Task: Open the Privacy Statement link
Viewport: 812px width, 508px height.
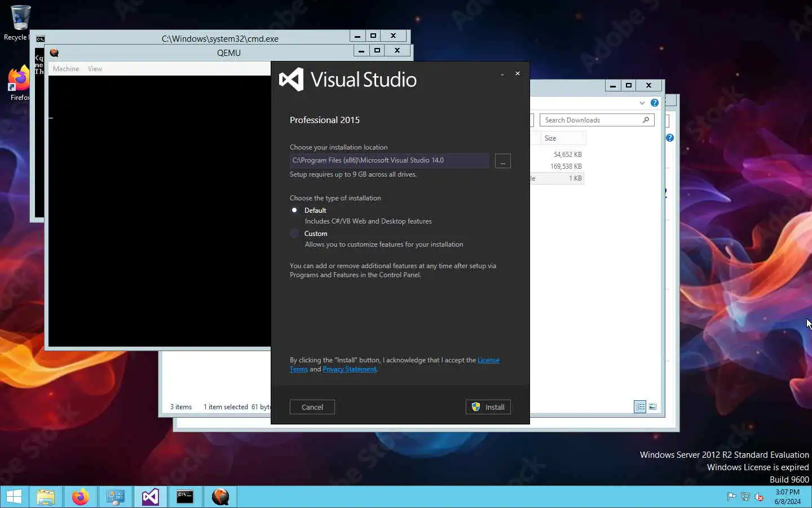Action: [350, 369]
